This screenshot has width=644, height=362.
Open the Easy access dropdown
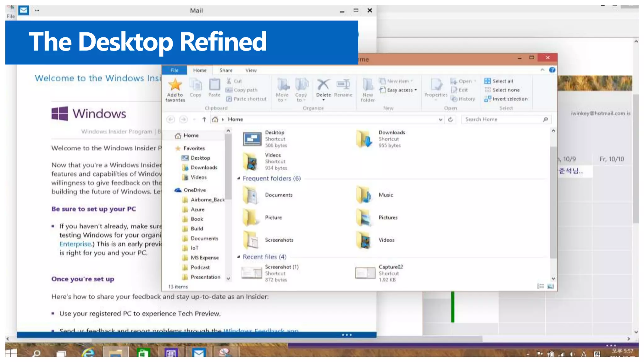[416, 90]
